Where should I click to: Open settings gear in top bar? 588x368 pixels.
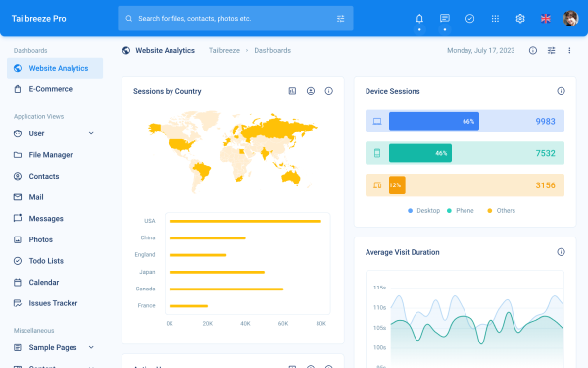point(520,18)
